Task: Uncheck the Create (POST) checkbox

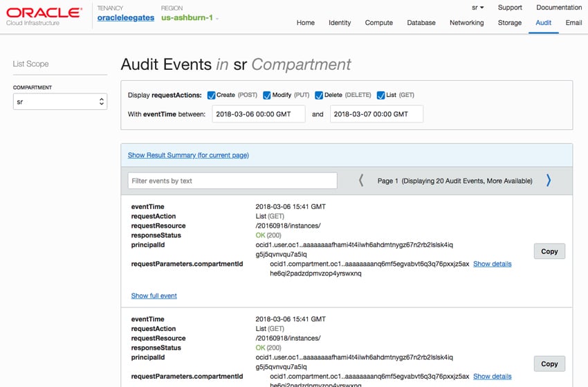Action: coord(211,96)
